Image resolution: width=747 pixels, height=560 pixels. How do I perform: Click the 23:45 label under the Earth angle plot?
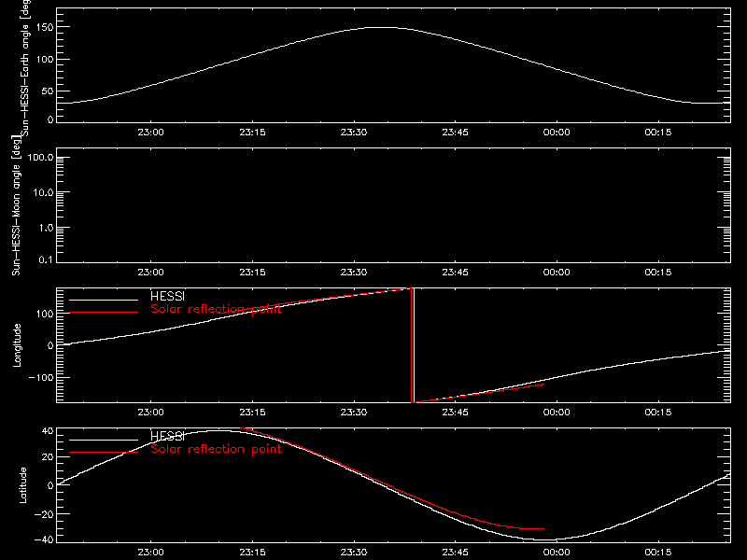coord(455,132)
